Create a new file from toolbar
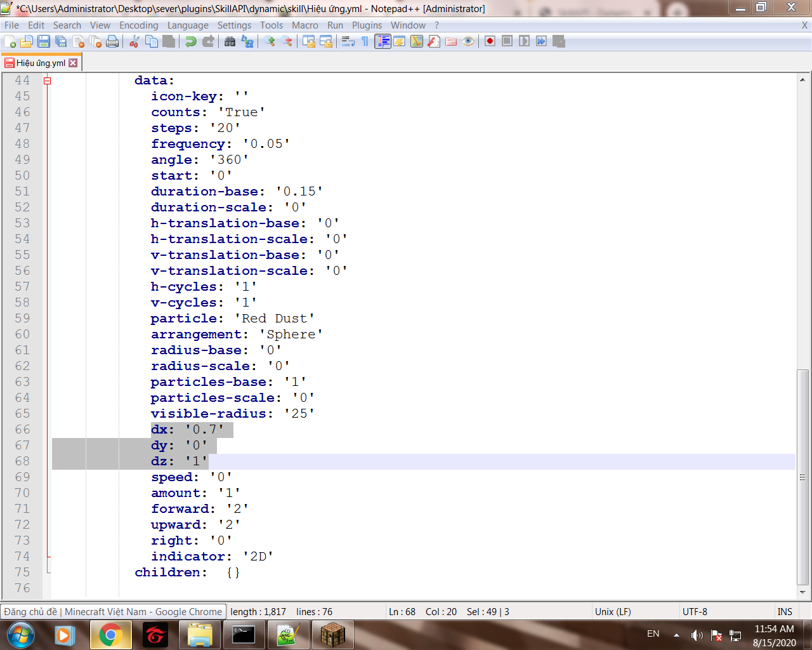Image resolution: width=812 pixels, height=650 pixels. [10, 41]
